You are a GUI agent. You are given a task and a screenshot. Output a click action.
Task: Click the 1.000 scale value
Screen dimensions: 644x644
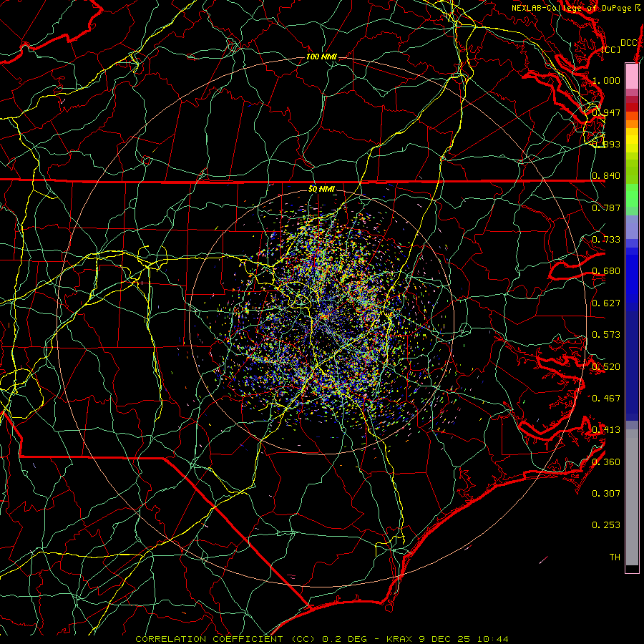click(606, 80)
